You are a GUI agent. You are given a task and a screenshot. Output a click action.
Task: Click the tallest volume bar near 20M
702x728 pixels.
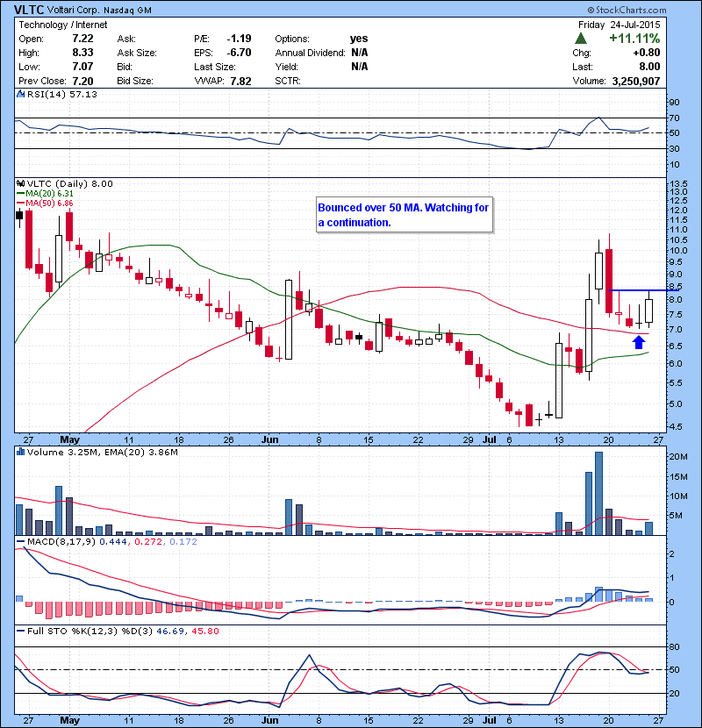[x=598, y=494]
